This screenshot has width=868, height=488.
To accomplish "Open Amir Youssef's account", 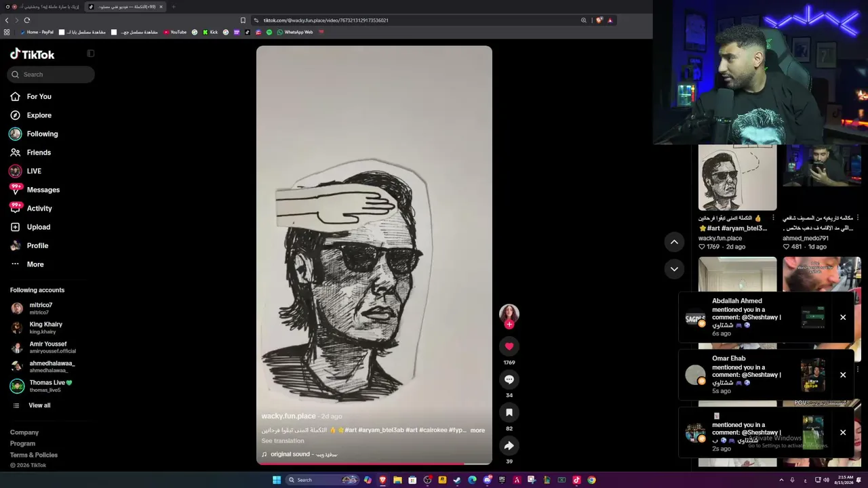I will tap(43, 347).
